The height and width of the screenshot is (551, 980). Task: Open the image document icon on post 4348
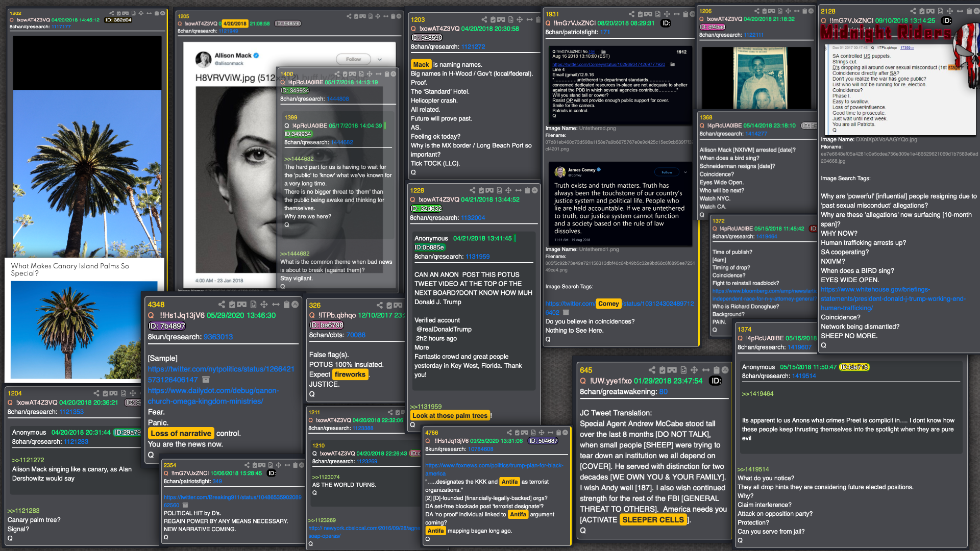[x=253, y=305]
